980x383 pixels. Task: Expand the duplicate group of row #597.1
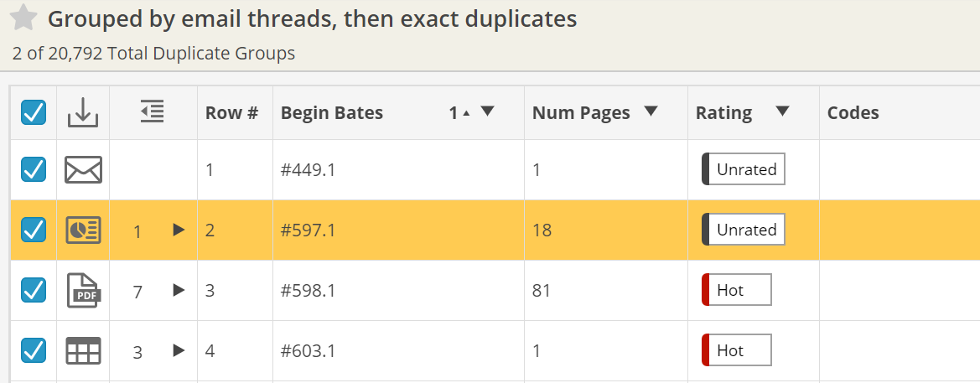(179, 230)
